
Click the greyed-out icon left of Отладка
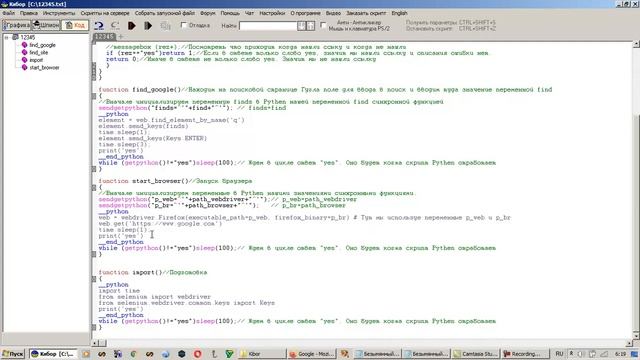[x=165, y=26]
